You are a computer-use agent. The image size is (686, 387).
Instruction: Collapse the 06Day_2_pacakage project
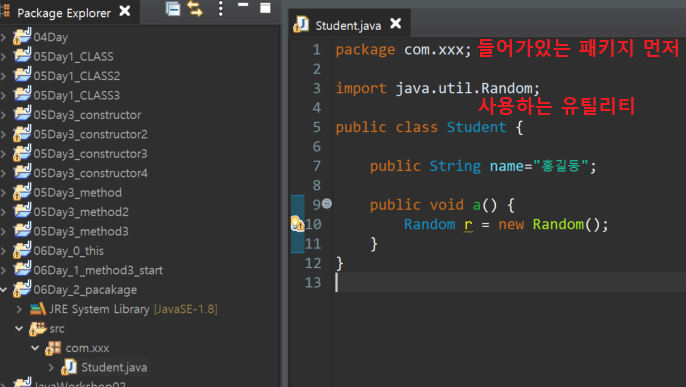click(x=4, y=289)
